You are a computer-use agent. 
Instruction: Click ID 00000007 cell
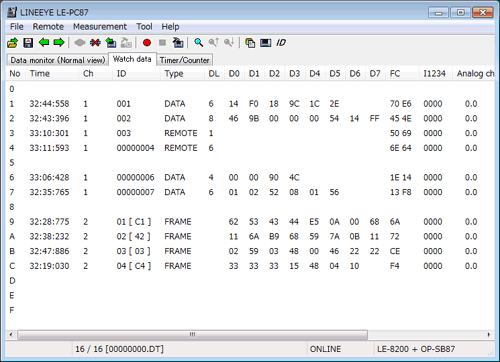click(x=135, y=192)
